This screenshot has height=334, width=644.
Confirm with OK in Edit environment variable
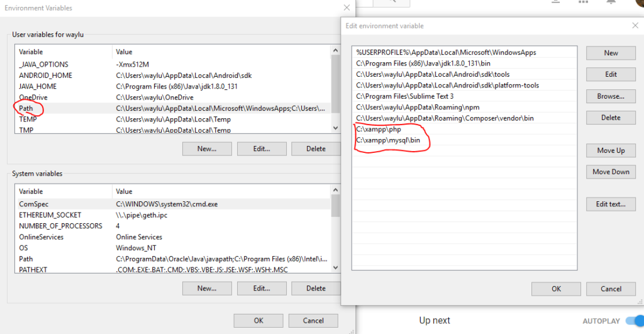[556, 289]
